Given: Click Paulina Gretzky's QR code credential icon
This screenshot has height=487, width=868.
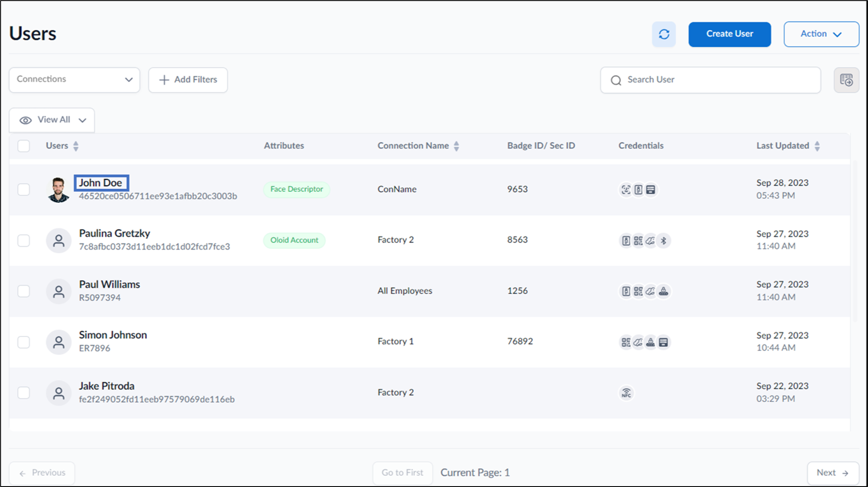Looking at the screenshot, I should [638, 241].
